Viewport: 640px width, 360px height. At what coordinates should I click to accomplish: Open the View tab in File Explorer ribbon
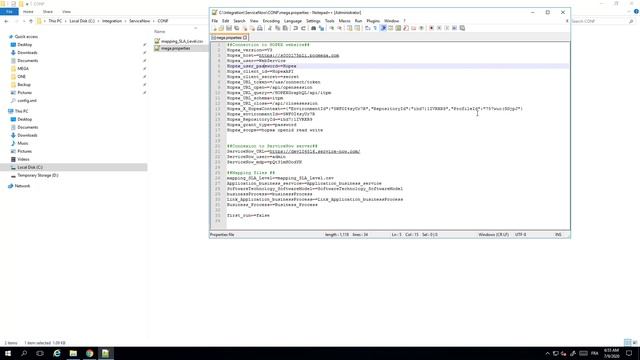[66, 12]
